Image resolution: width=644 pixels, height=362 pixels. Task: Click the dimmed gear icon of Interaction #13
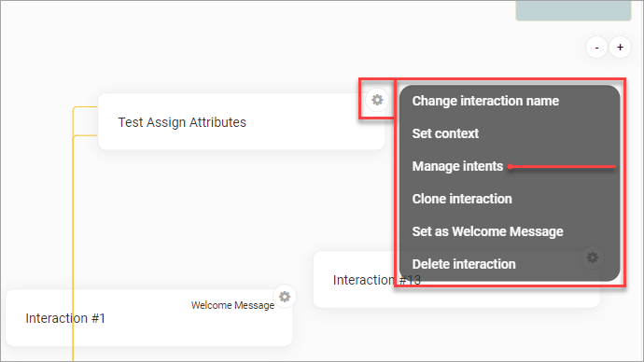[x=593, y=258]
